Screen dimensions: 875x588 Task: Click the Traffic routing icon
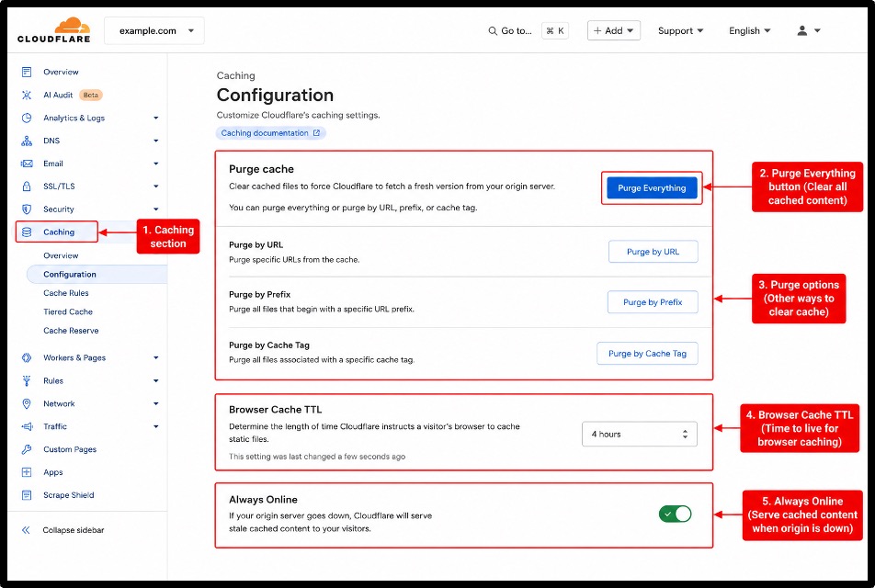click(x=27, y=426)
